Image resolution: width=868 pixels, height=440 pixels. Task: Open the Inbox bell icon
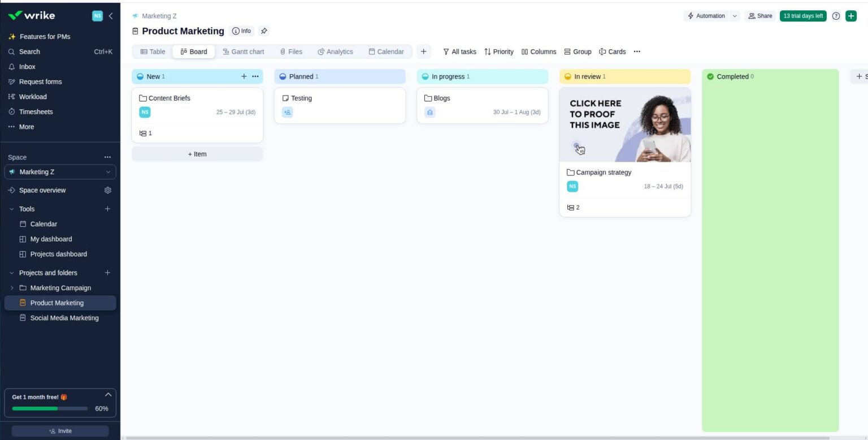(11, 67)
